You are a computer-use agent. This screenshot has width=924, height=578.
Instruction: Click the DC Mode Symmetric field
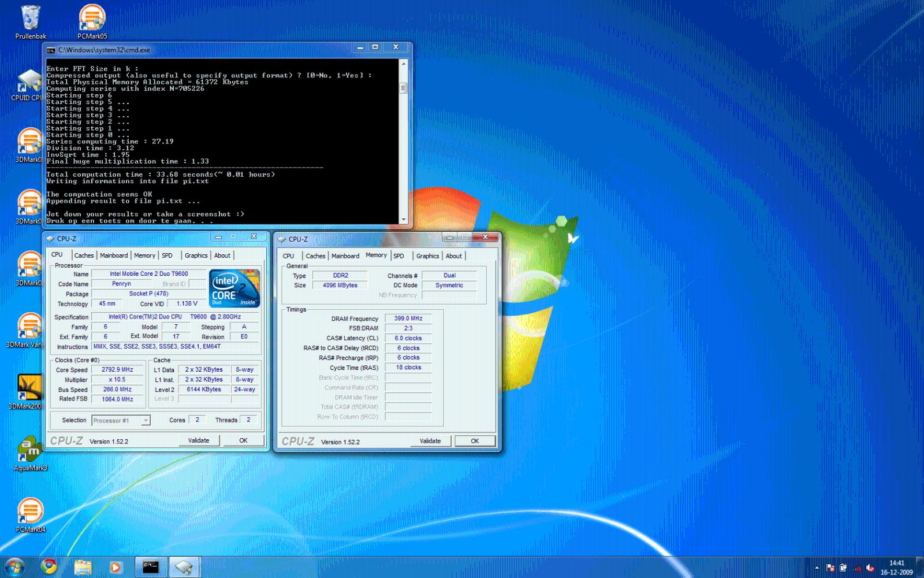pos(449,286)
